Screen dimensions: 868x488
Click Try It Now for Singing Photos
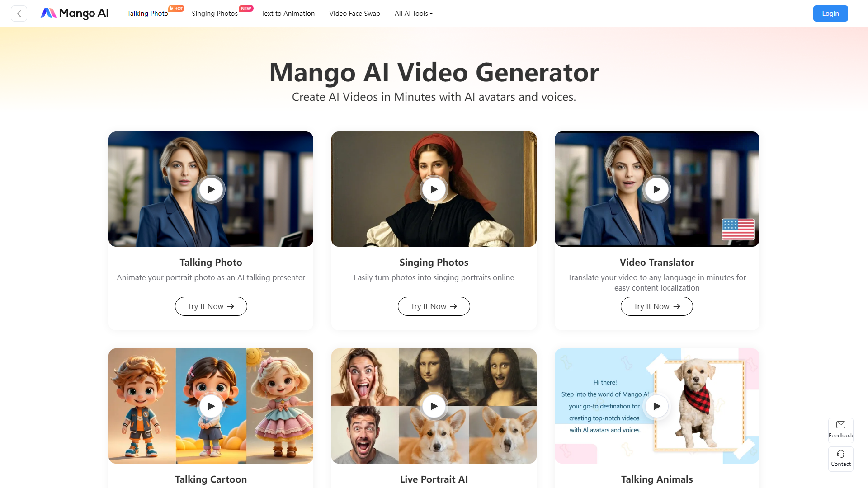click(434, 305)
